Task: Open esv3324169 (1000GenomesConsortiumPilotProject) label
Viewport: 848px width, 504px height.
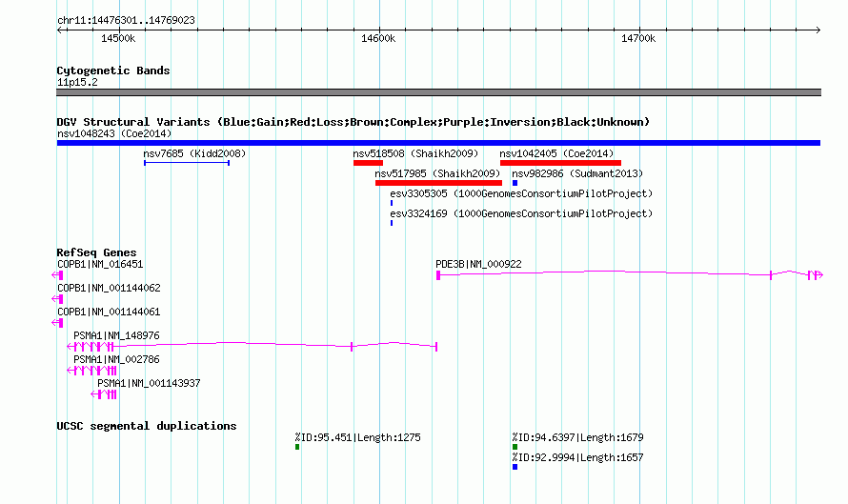Action: (x=521, y=213)
